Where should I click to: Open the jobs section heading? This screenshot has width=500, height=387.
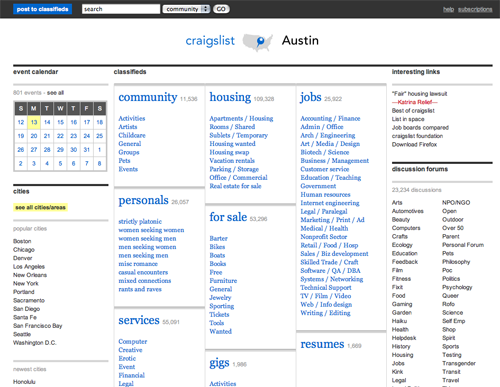click(311, 97)
